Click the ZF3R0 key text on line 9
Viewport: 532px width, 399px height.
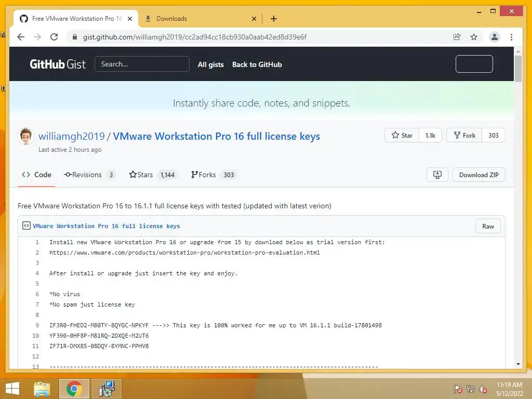point(99,325)
